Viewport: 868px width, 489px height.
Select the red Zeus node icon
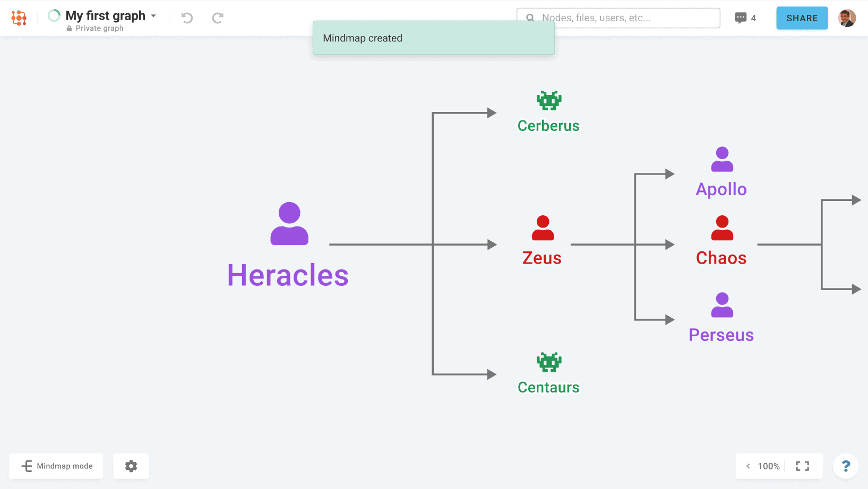543,228
